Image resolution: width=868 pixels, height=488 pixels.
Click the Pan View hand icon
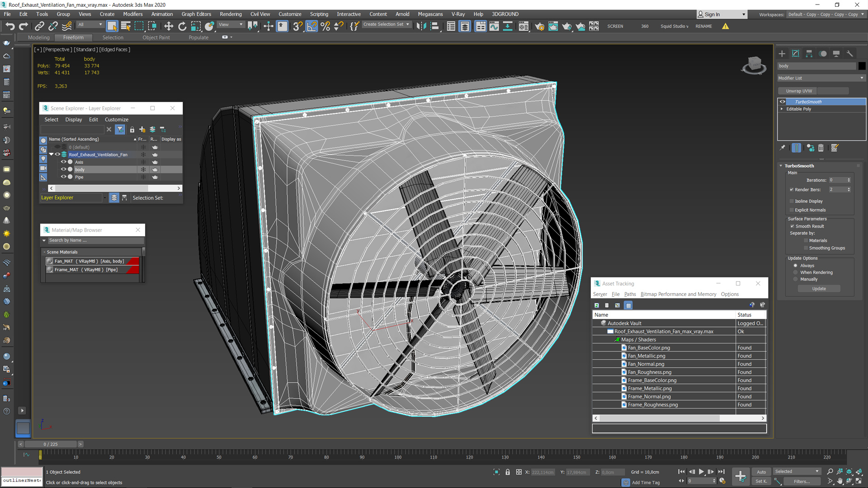pyautogui.click(x=840, y=481)
